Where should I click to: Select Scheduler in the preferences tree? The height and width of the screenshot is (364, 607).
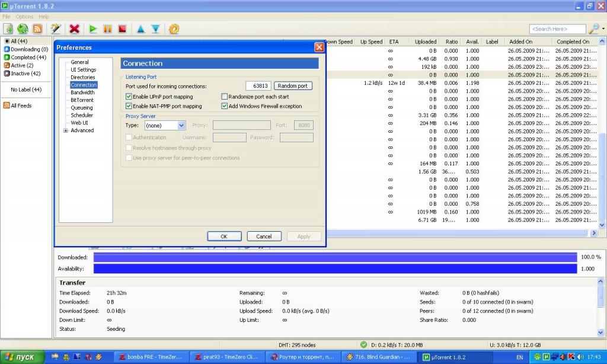tap(82, 115)
